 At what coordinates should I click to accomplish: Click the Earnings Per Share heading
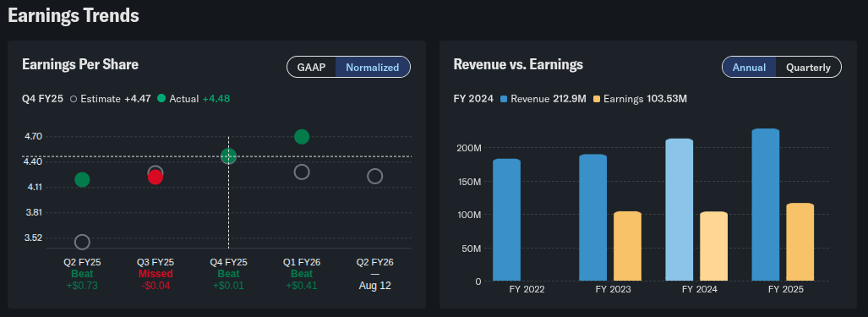80,65
